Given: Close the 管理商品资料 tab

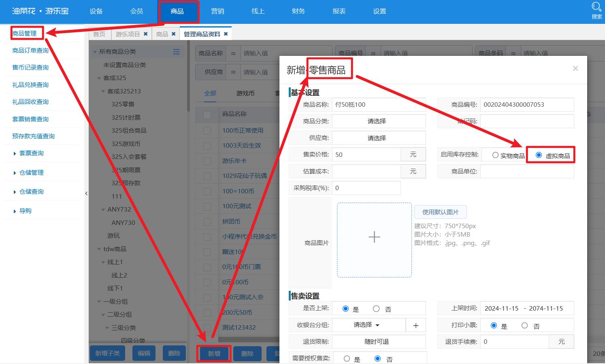Looking at the screenshot, I should [226, 34].
